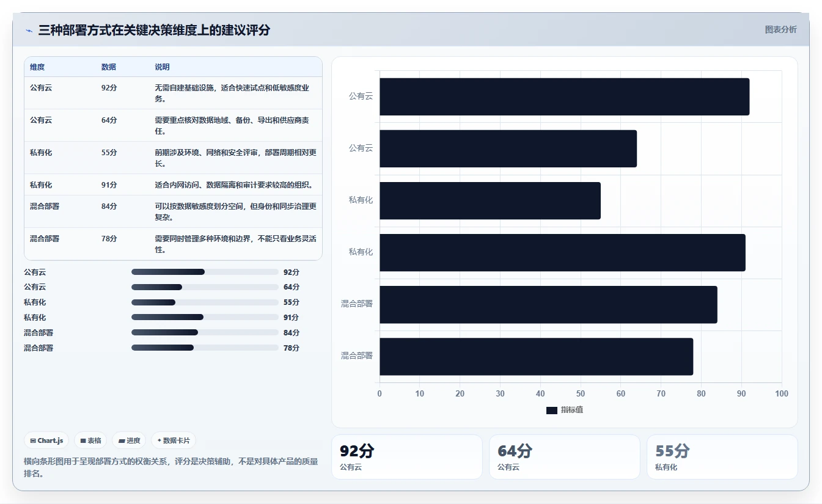
Task: Click the lightning icon beside the page title
Action: [29, 31]
